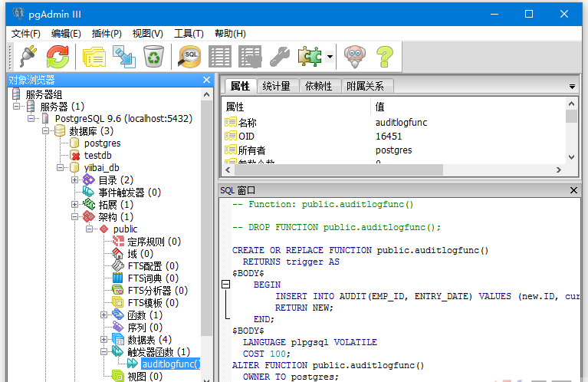Image resolution: width=588 pixels, height=382 pixels.
Task: Select FTS词典 (0) tree item
Action: coord(153,278)
